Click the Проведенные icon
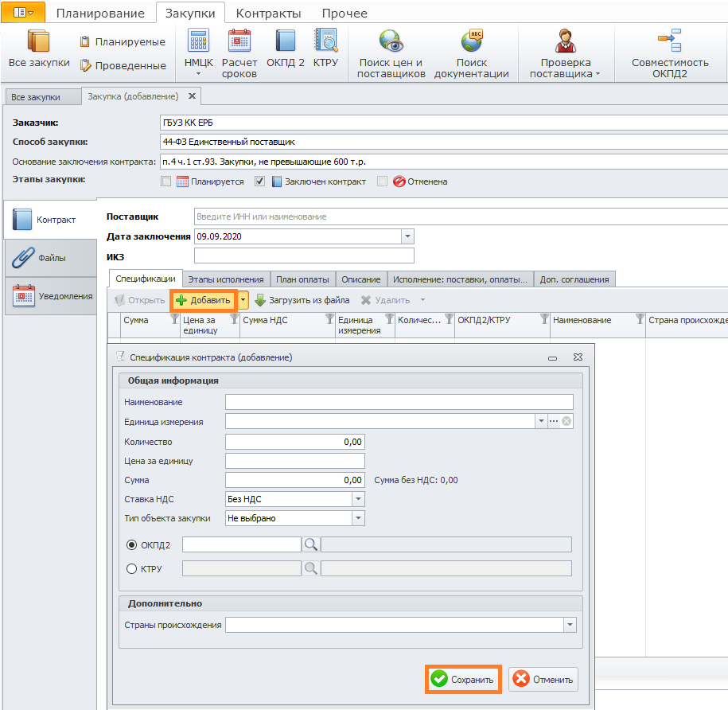The width and height of the screenshot is (728, 710). tap(85, 65)
